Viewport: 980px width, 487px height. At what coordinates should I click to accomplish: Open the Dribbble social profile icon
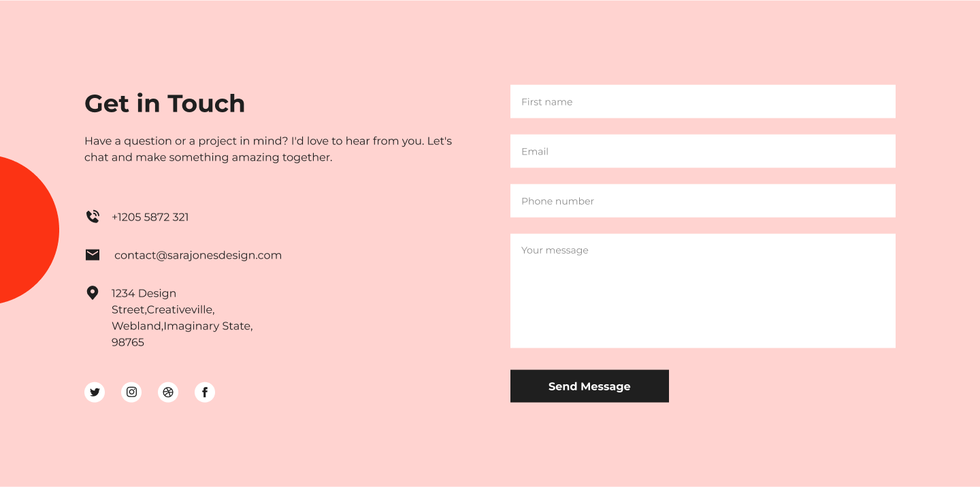pyautogui.click(x=168, y=392)
